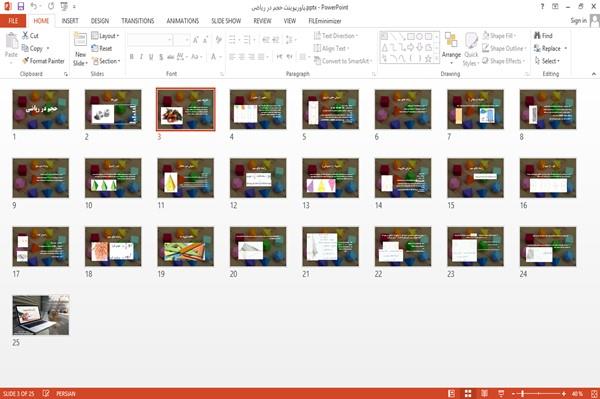Screen dimensions: 600x399
Task: Open the font size combo box
Action: [181, 40]
